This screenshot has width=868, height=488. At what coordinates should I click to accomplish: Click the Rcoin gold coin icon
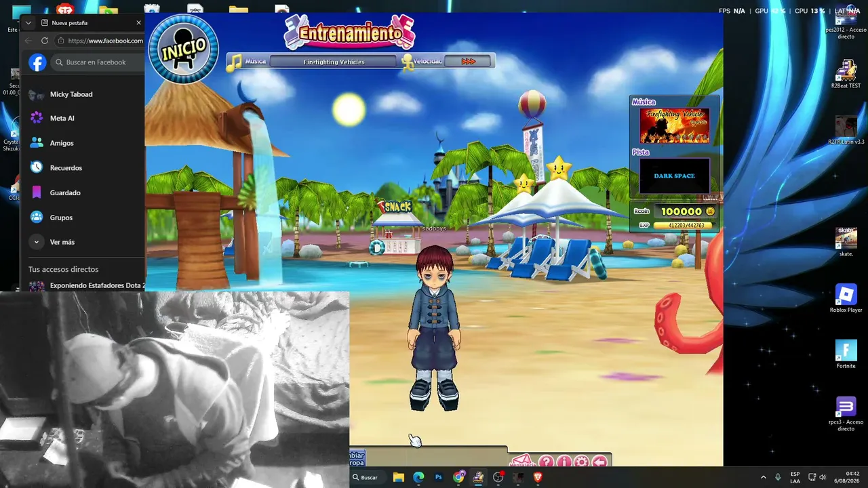(710, 211)
